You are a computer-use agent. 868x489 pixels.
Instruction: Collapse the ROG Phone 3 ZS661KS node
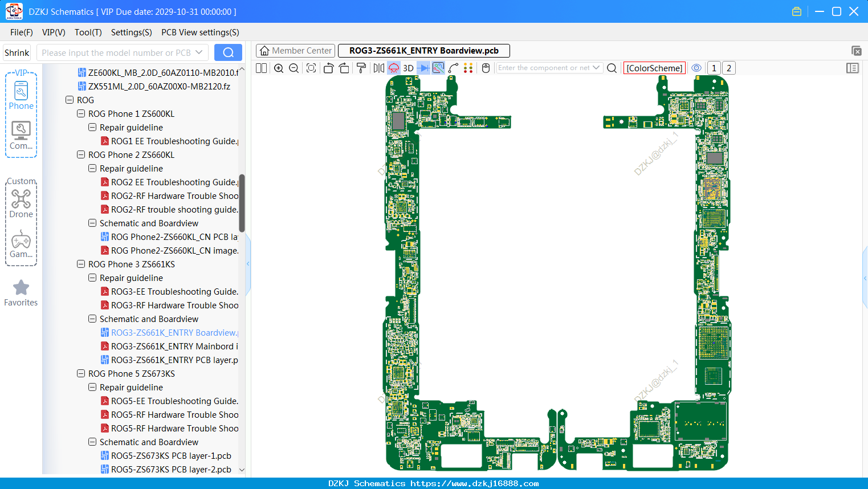point(81,264)
